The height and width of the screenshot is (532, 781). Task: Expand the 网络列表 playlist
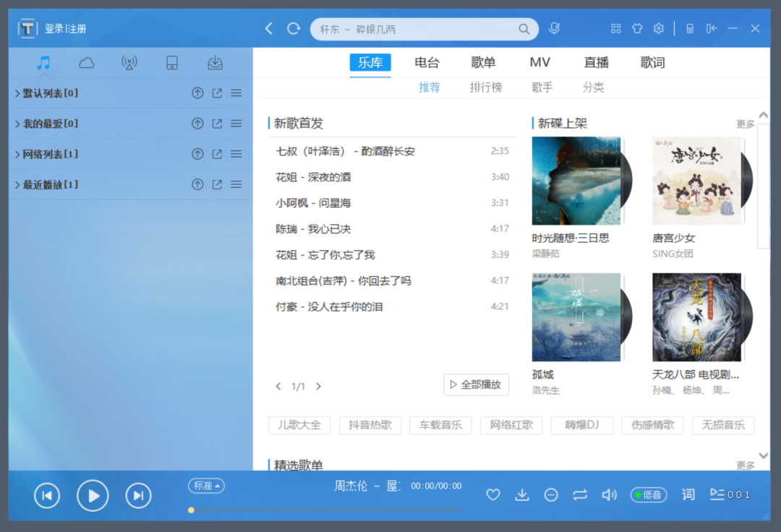17,154
